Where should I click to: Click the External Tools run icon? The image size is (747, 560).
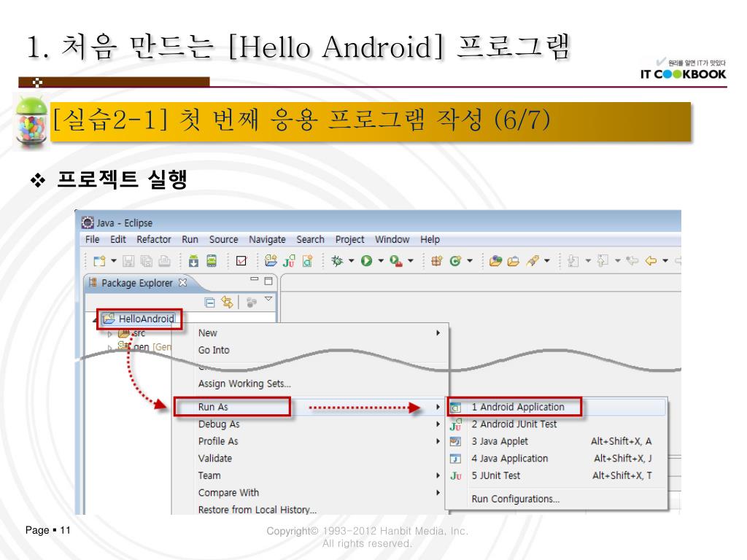point(396,261)
